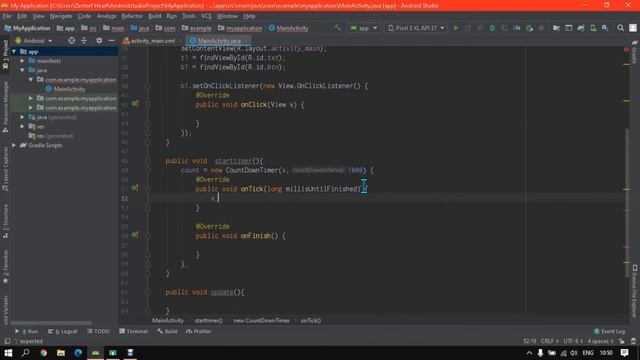Open the Windows notification center icon
The height and width of the screenshot is (360, 640).
point(624,353)
